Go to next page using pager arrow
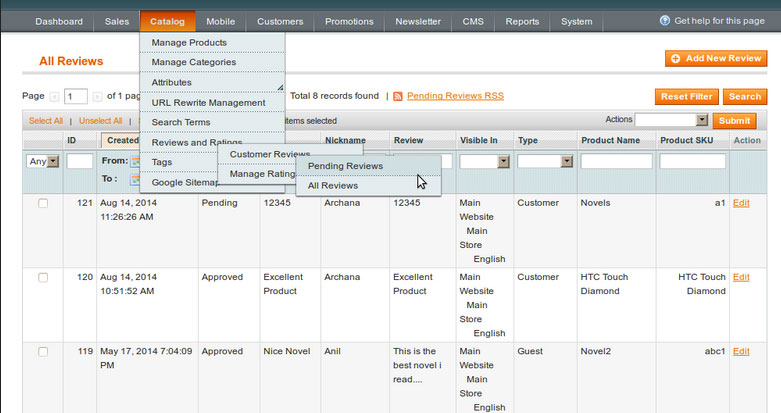Viewport: 781px width, 413px height. 97,97
